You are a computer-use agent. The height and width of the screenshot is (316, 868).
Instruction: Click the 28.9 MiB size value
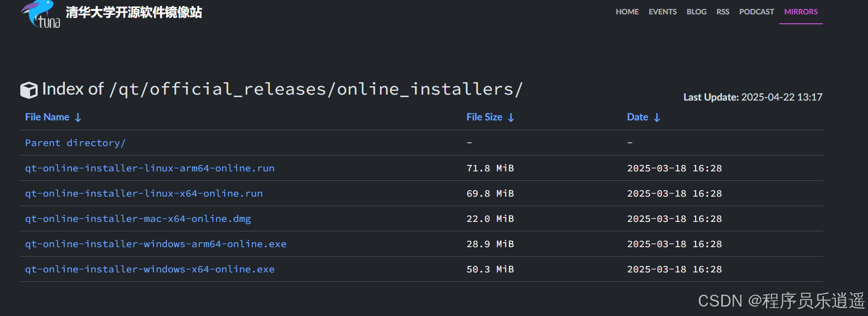(490, 244)
